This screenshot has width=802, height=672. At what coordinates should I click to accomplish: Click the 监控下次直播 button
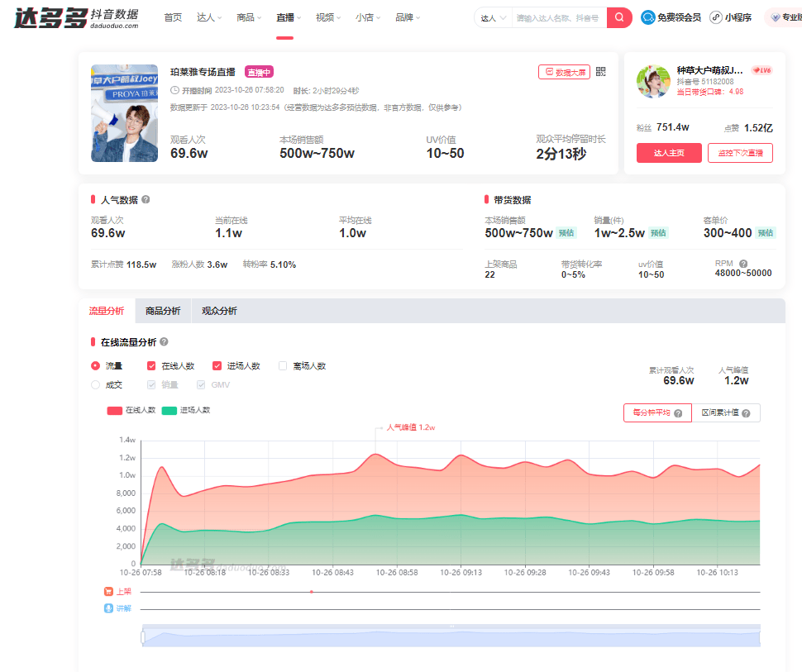coord(739,153)
